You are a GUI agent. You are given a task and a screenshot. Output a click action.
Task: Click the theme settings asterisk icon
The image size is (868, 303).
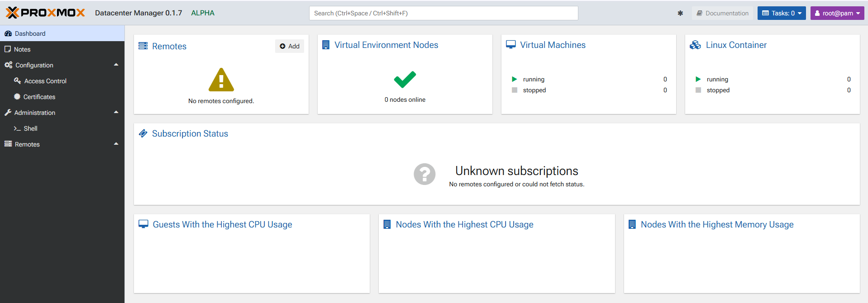click(x=680, y=13)
